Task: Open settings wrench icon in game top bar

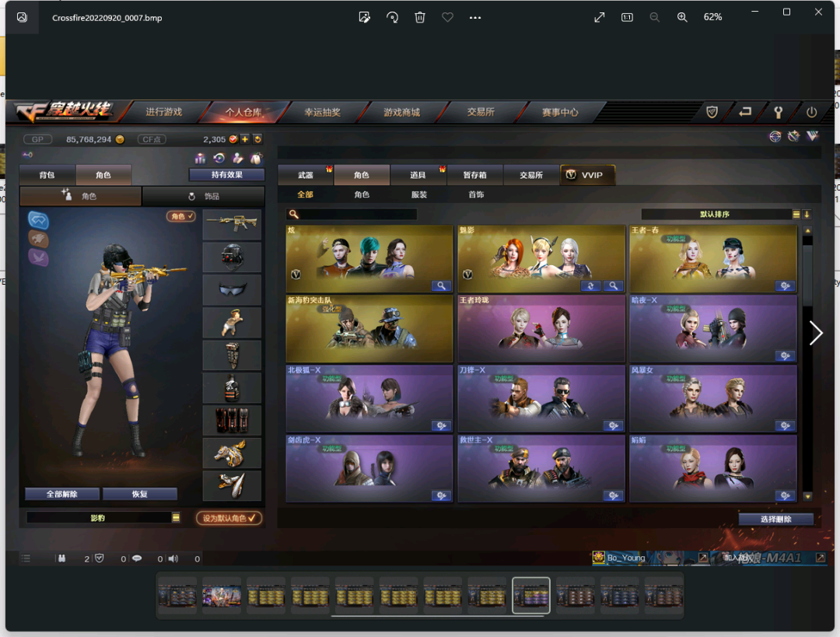Action: tap(779, 112)
